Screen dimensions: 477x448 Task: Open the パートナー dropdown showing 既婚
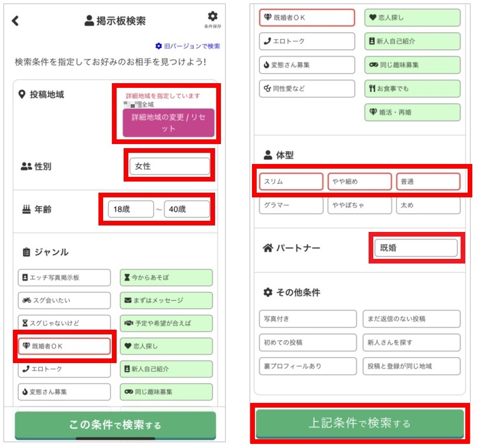[x=415, y=248]
